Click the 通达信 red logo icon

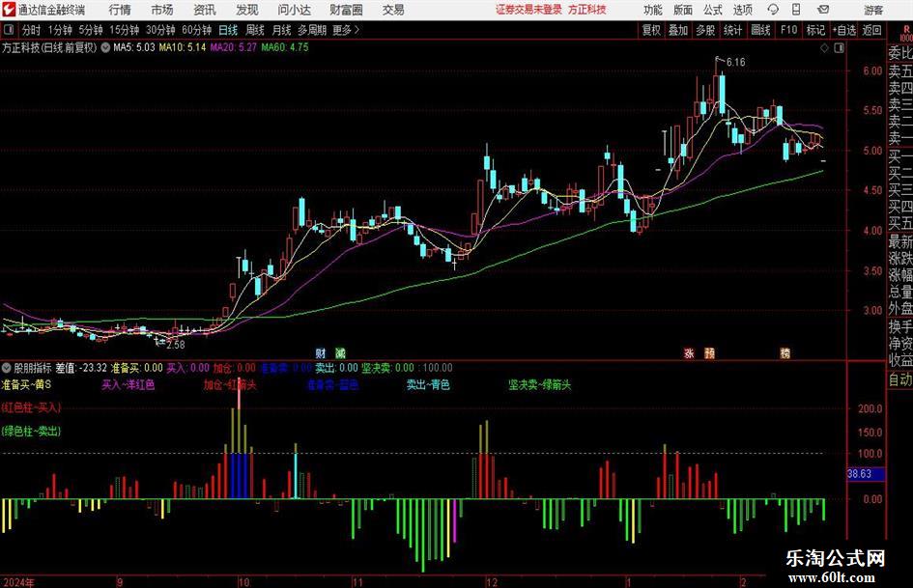9,10
